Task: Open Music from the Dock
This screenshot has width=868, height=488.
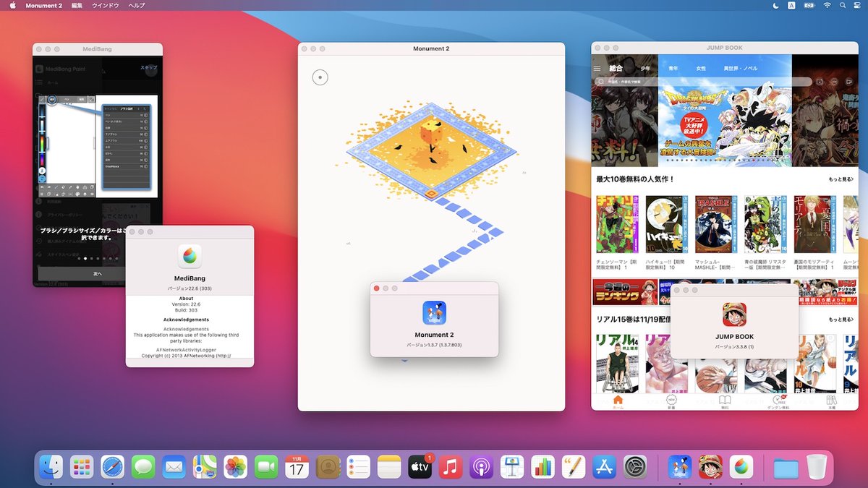Action: pos(451,467)
